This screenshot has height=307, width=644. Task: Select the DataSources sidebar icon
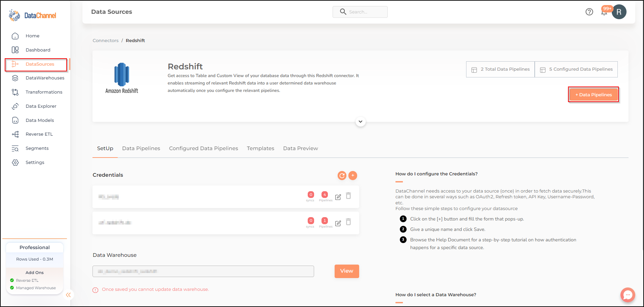pos(15,64)
